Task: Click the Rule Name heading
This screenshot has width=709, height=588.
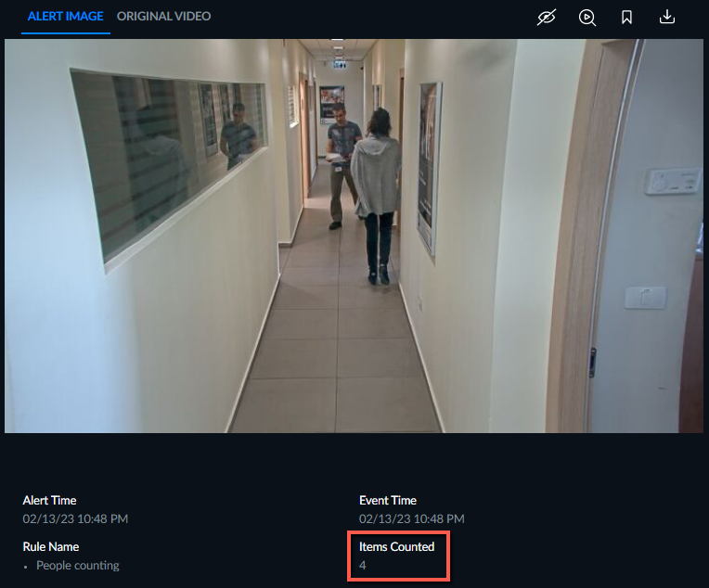Action: pos(51,547)
